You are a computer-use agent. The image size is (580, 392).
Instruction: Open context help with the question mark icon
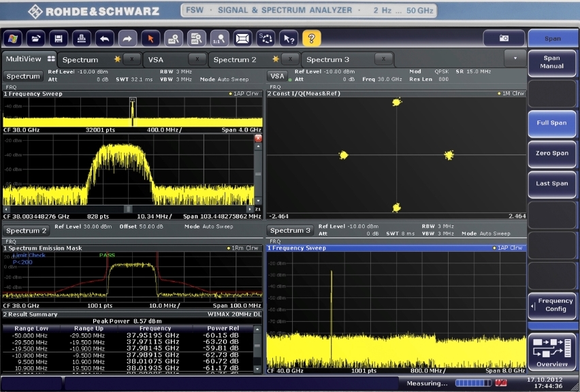[312, 39]
